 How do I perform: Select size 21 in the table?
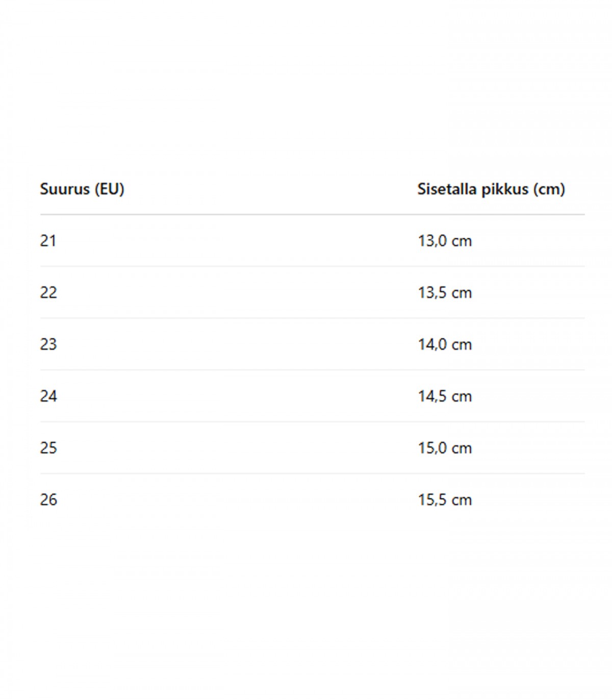(48, 241)
